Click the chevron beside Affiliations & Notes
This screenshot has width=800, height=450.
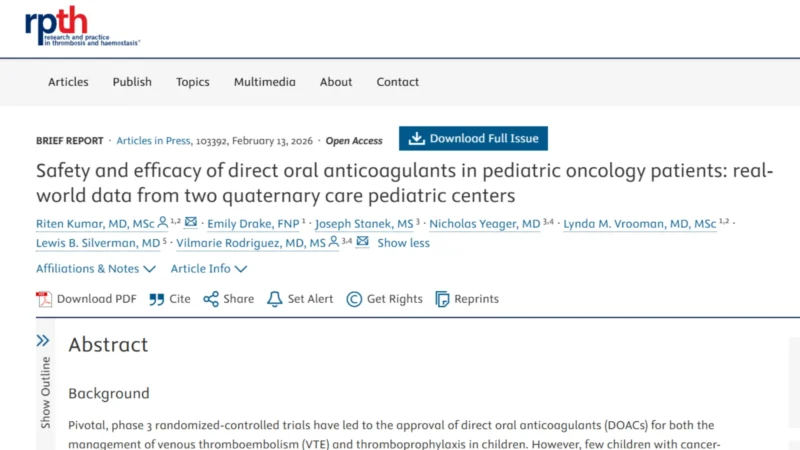pos(149,269)
